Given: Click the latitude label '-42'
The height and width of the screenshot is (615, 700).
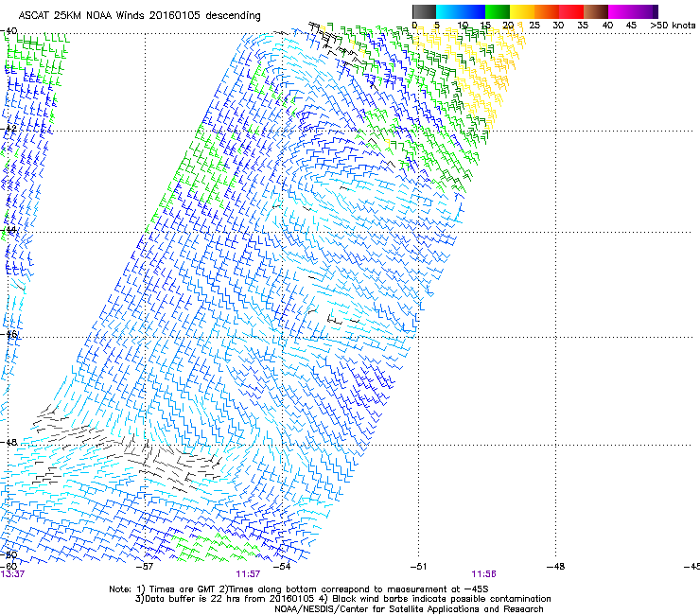Looking at the screenshot, I should tap(9, 129).
